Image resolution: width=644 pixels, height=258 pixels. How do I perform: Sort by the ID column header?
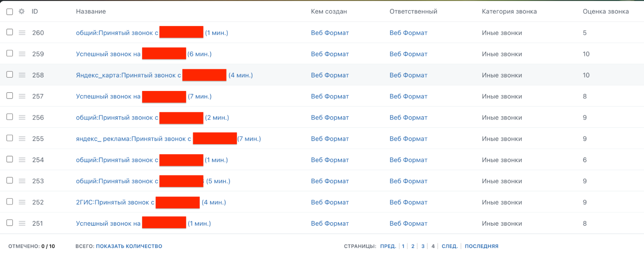point(35,11)
